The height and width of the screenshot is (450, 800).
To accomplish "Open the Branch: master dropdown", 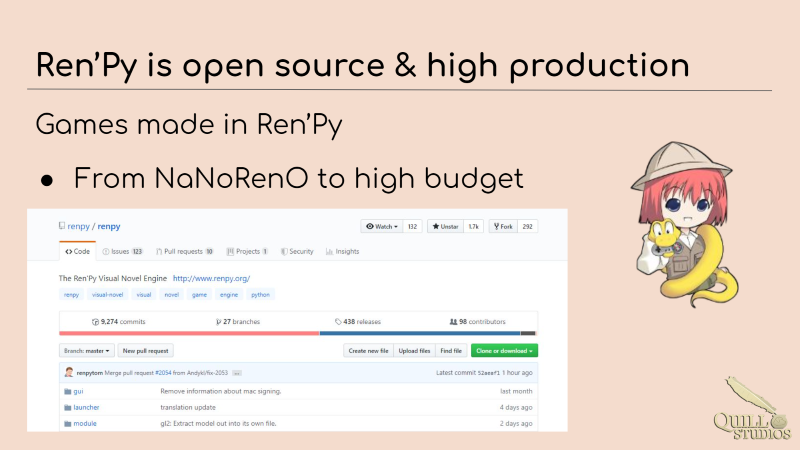I will click(87, 351).
